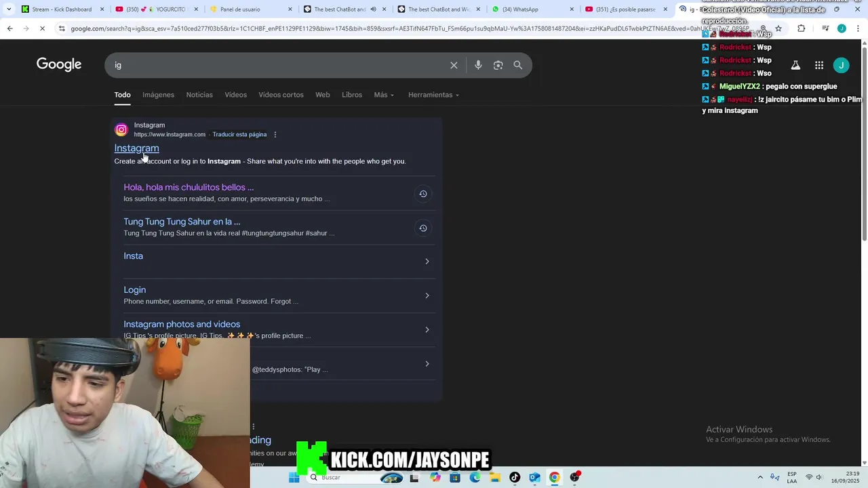Open Google Lens image search icon
This screenshot has height=488, width=868.
498,65
